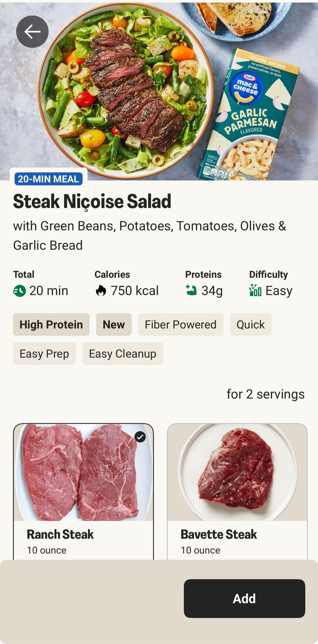Tap the High Protein tag
The width and height of the screenshot is (318, 644).
(51, 325)
